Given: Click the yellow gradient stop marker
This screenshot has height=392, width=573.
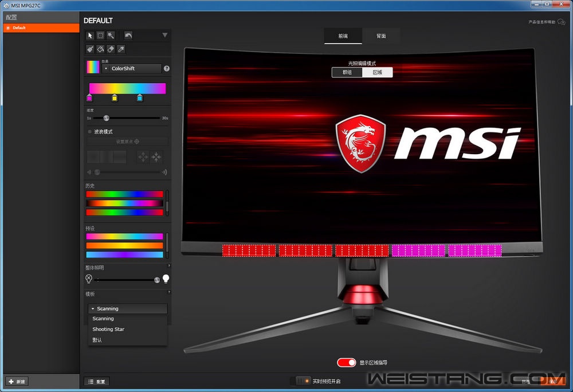Looking at the screenshot, I should tap(115, 98).
